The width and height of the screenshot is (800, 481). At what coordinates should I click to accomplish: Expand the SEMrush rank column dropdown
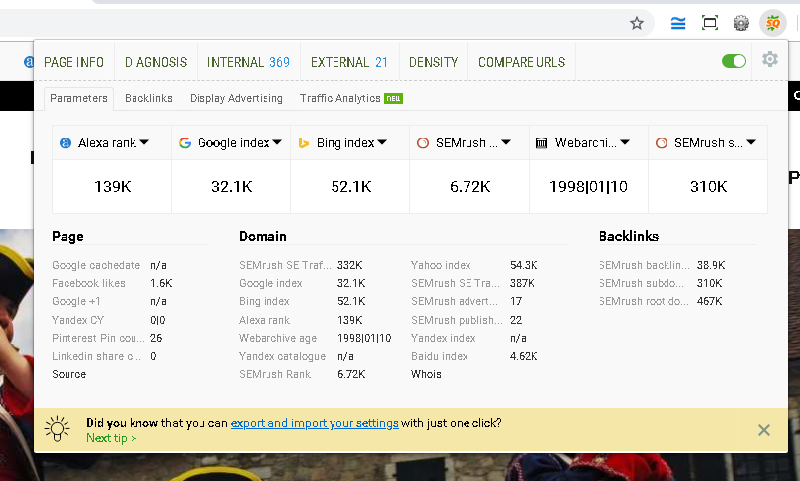pyautogui.click(x=506, y=142)
